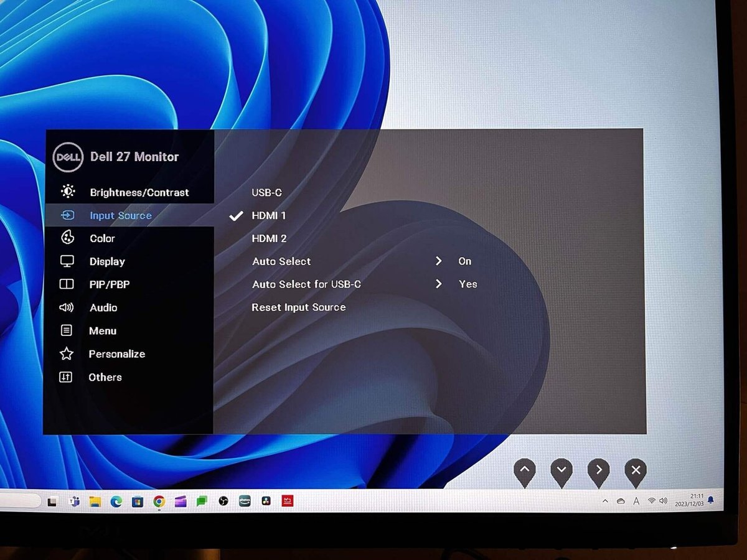The image size is (747, 560).
Task: Click the OneDrive cloud tray icon
Action: (x=620, y=501)
